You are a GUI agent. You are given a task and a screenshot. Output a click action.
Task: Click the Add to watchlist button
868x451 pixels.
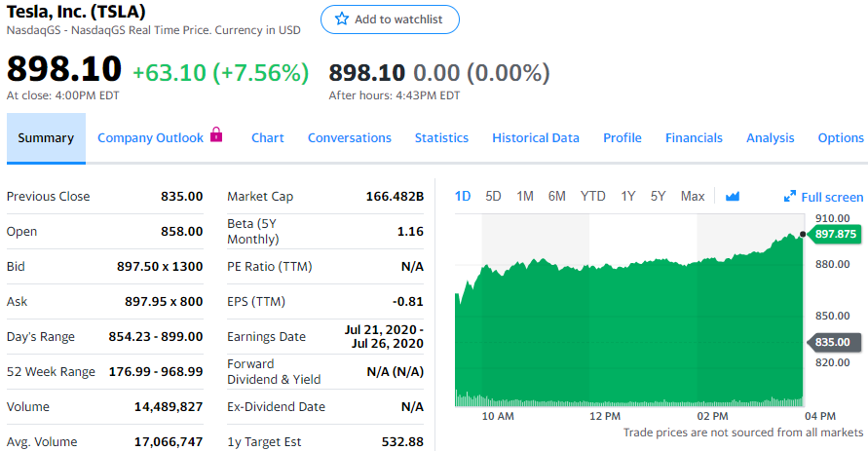pos(390,19)
